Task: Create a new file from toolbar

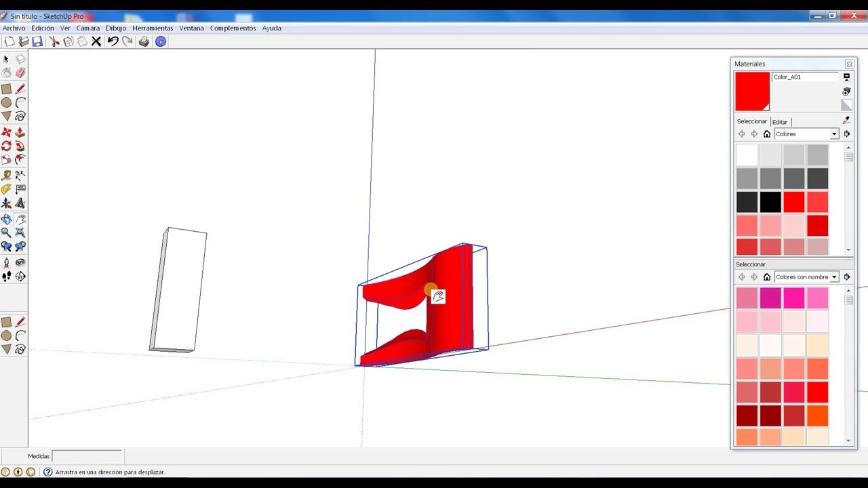Action: tap(9, 41)
